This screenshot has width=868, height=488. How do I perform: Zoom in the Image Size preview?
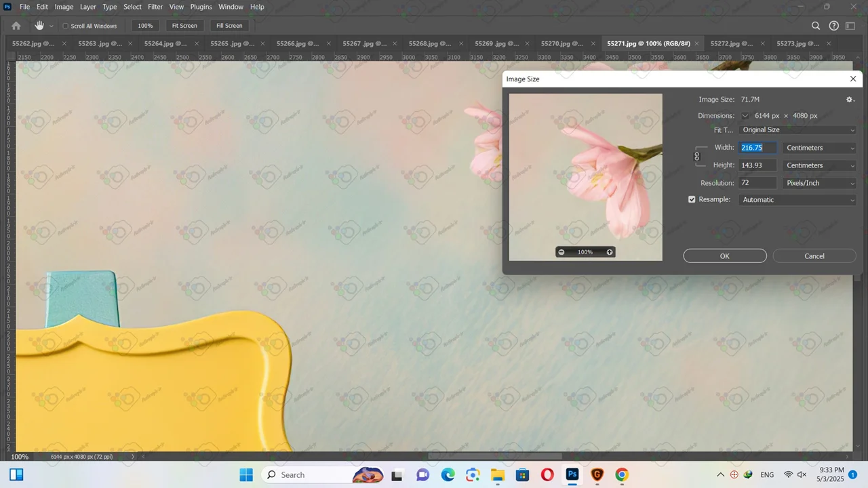click(610, 252)
